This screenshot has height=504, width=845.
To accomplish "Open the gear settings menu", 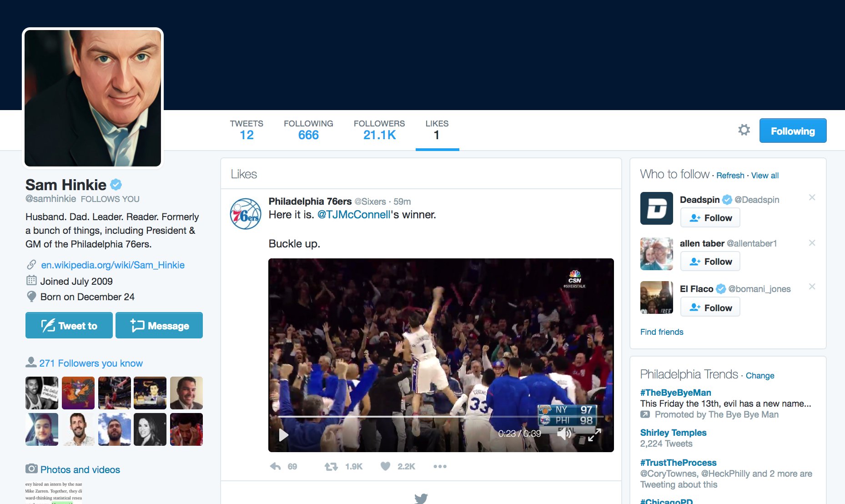I will pos(744,130).
